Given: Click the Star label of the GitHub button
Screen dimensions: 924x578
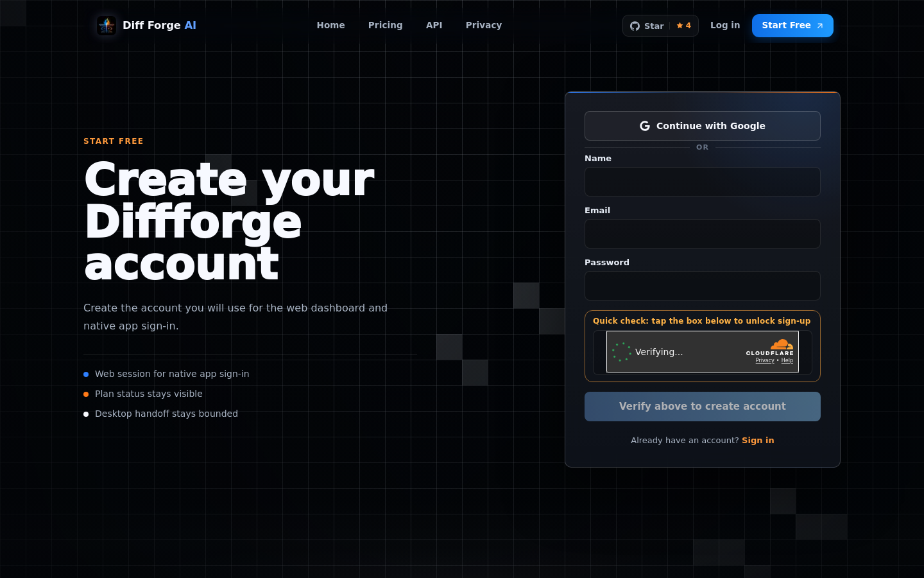Looking at the screenshot, I should 654,26.
